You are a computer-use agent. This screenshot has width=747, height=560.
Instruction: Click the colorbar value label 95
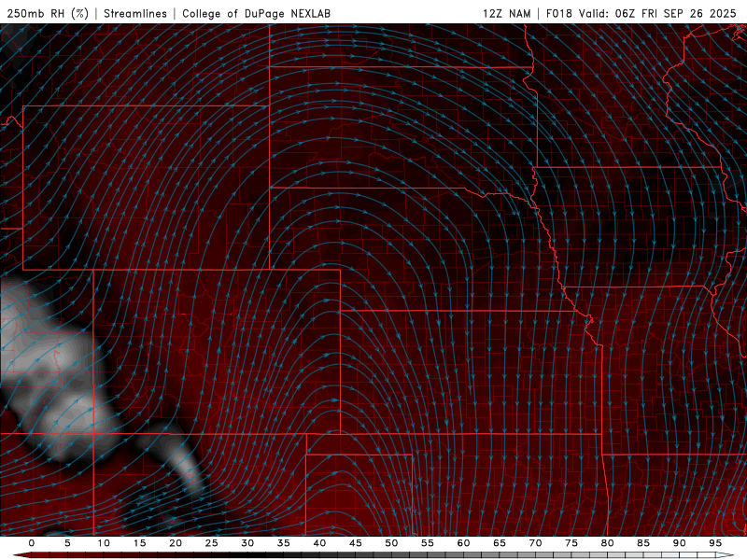(715, 543)
